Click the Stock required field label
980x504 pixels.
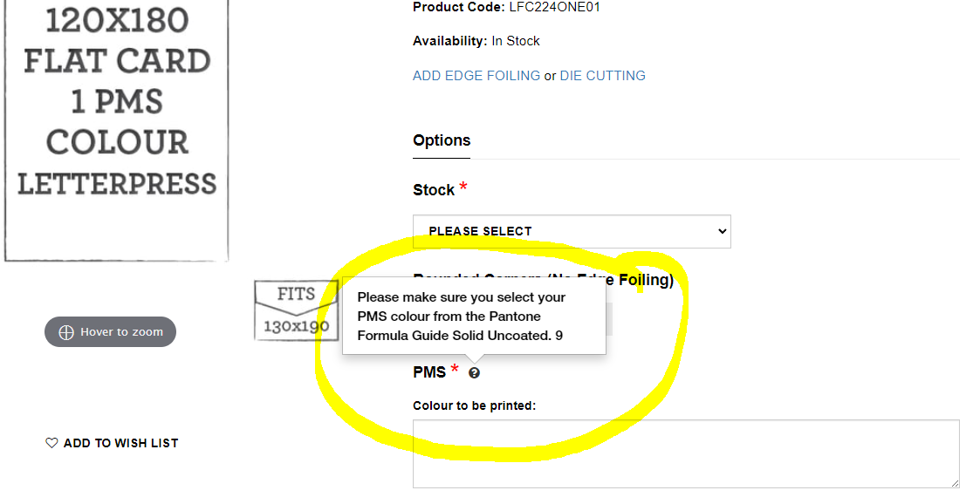coord(434,190)
